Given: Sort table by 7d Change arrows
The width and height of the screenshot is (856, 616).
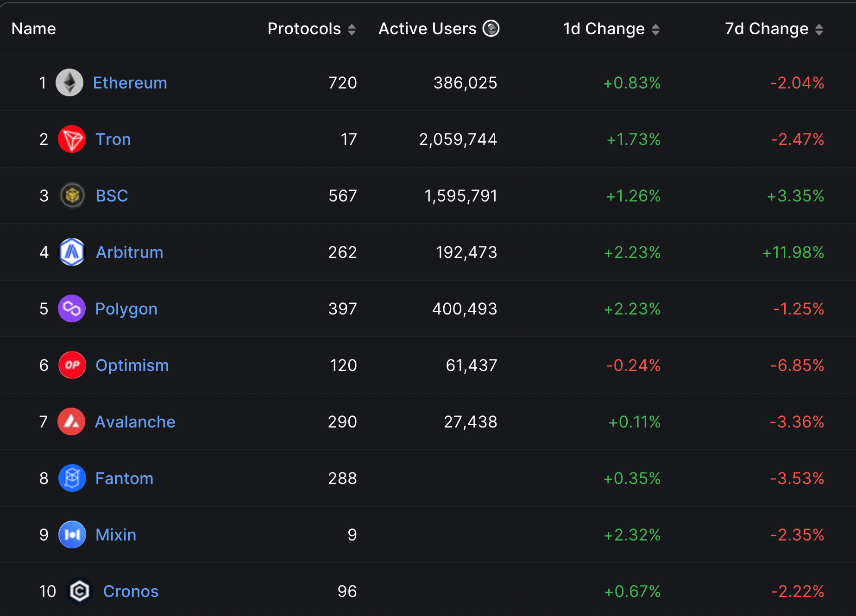Looking at the screenshot, I should pyautogui.click(x=819, y=30).
